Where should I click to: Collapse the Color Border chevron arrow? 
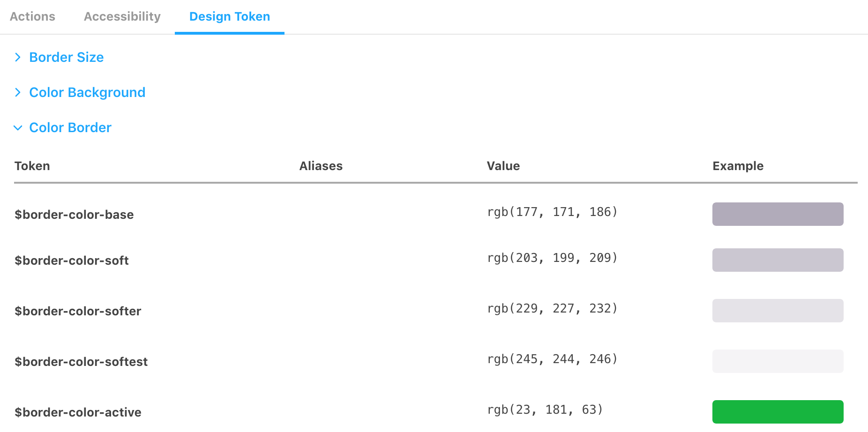coord(18,127)
